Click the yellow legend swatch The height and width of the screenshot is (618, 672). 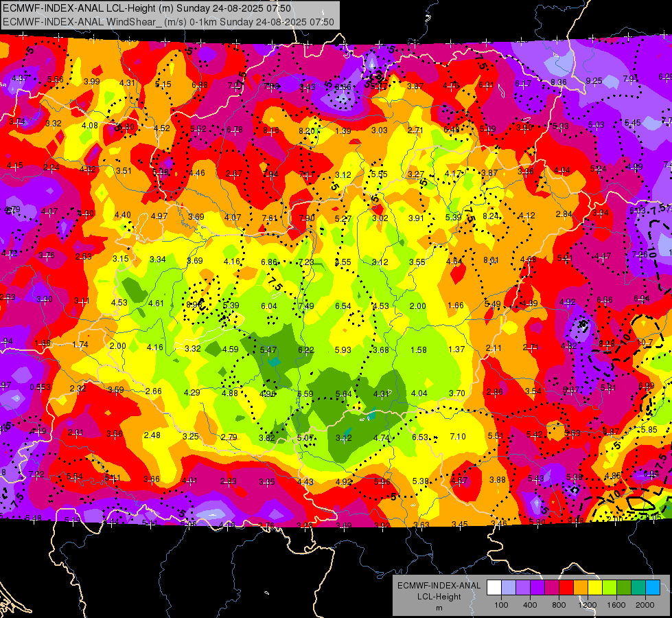[595, 588]
